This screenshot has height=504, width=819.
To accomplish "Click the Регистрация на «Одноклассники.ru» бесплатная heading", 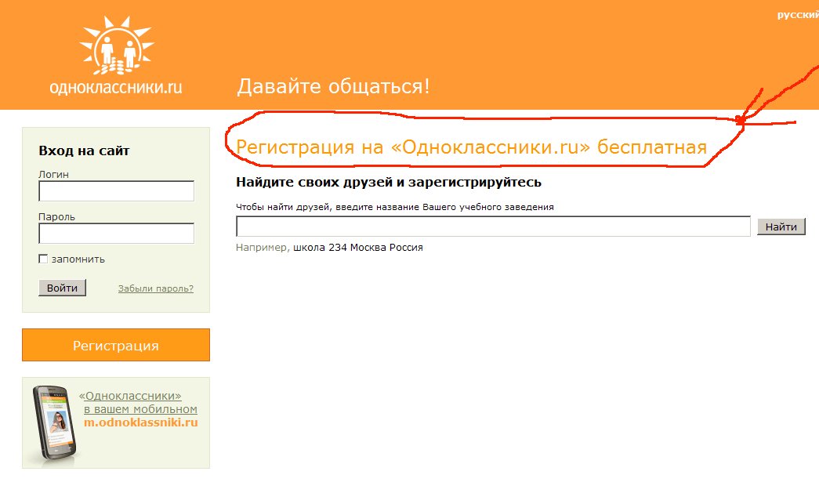I will click(x=471, y=147).
